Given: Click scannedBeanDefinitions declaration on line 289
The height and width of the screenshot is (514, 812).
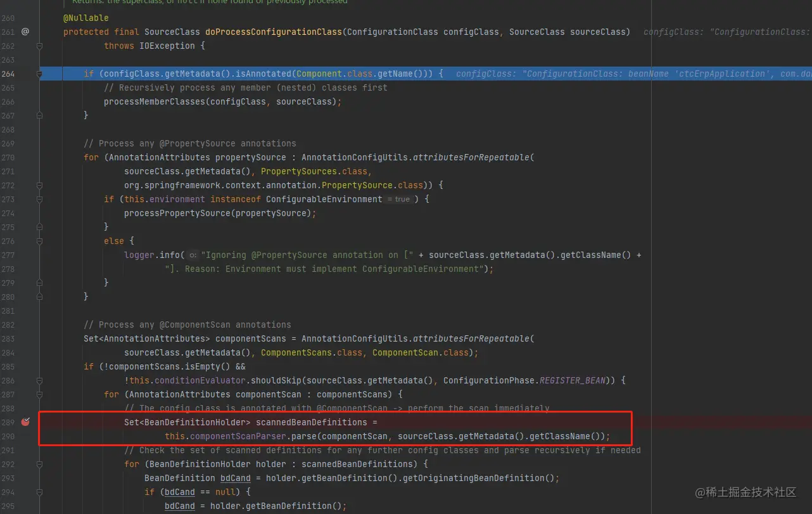Looking at the screenshot, I should [312, 422].
